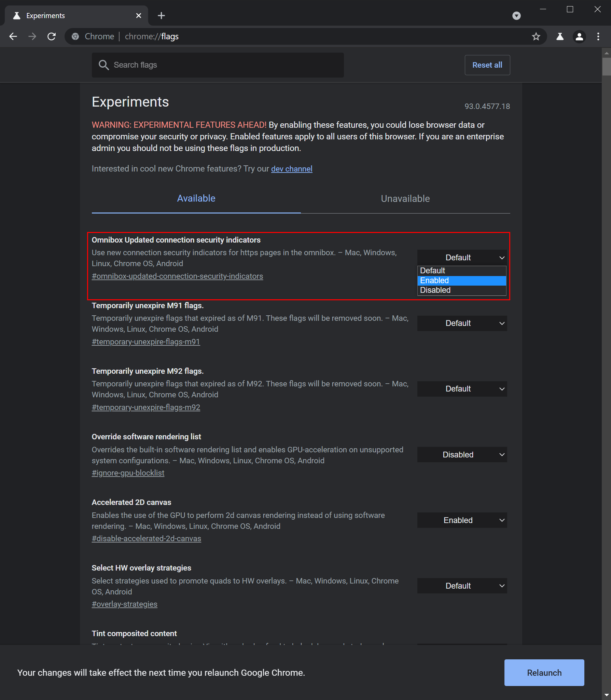Open the #temporary-unexpire-flags-m91 link
The width and height of the screenshot is (611, 700).
tap(146, 342)
